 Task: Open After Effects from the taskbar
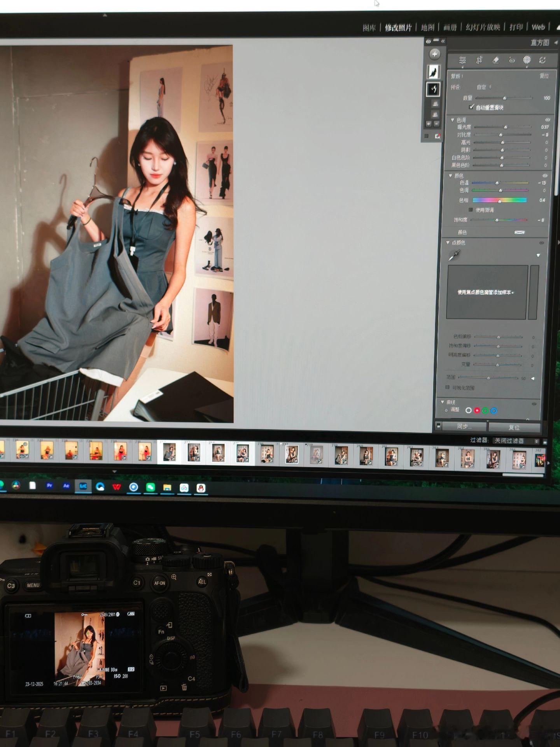pos(66,486)
